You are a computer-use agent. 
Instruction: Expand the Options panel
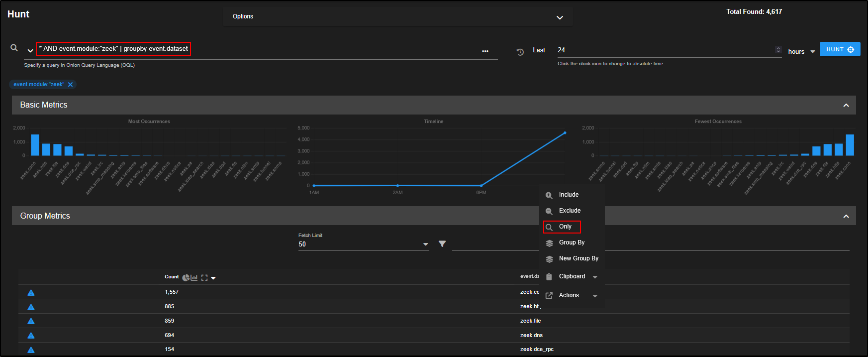click(x=560, y=17)
